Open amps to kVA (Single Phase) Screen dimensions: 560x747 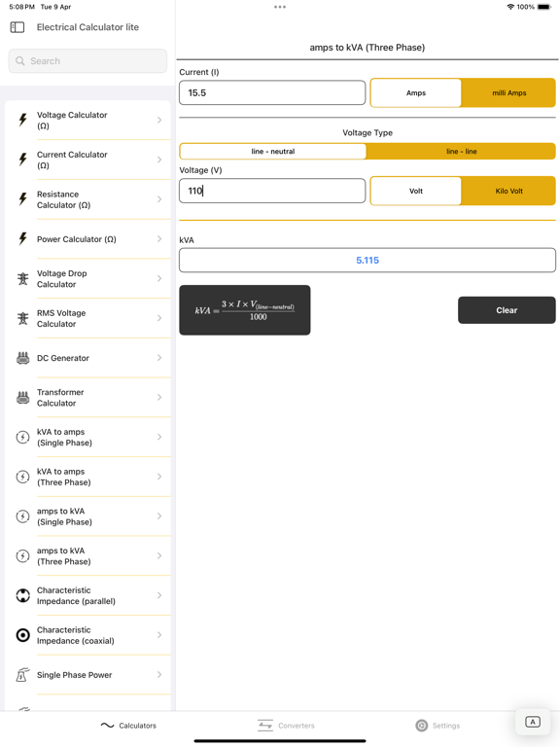pyautogui.click(x=87, y=516)
